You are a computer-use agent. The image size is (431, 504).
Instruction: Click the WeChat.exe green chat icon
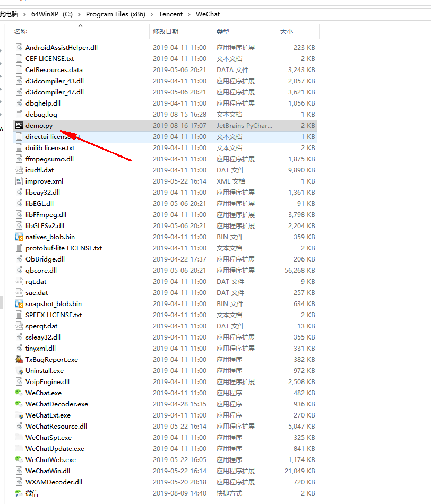pyautogui.click(x=19, y=393)
